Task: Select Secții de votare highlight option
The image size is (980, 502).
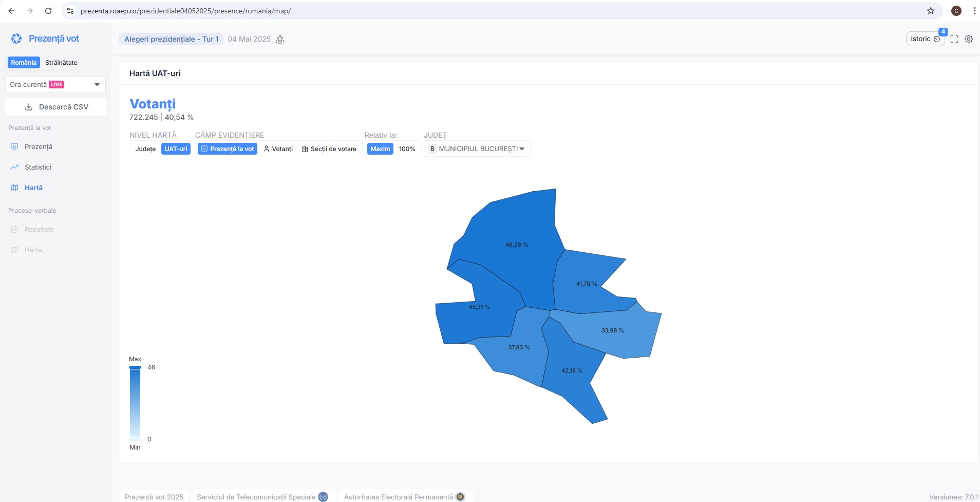Action: tap(329, 149)
